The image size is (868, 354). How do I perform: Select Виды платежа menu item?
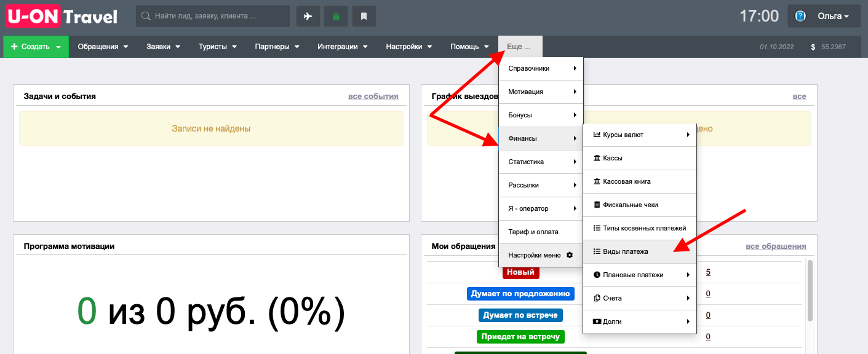coord(640,251)
